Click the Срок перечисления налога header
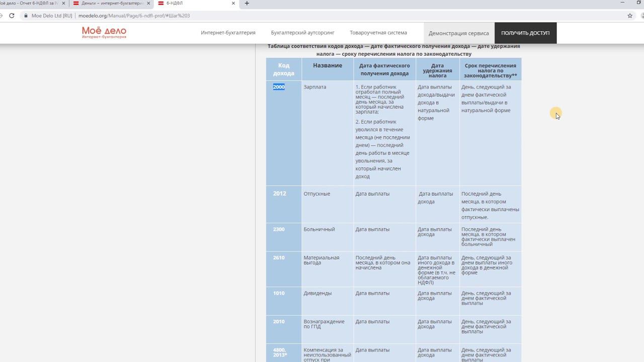This screenshot has width=644, height=362. coord(490,70)
